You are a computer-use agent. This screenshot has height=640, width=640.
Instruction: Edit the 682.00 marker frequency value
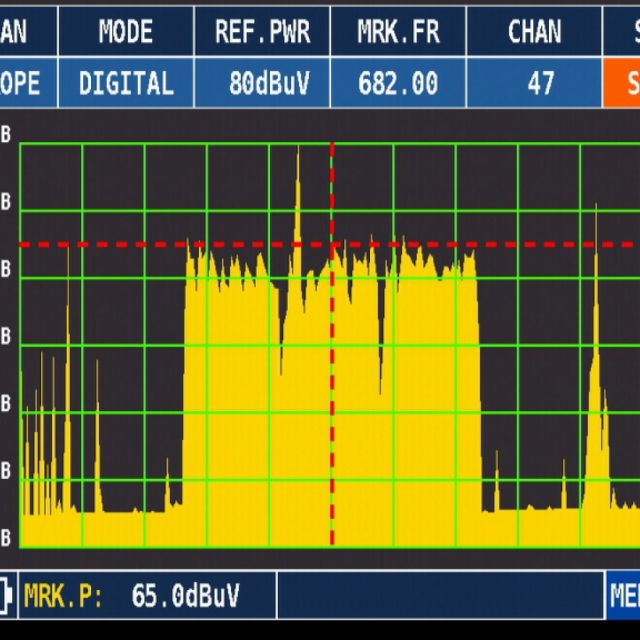(398, 83)
